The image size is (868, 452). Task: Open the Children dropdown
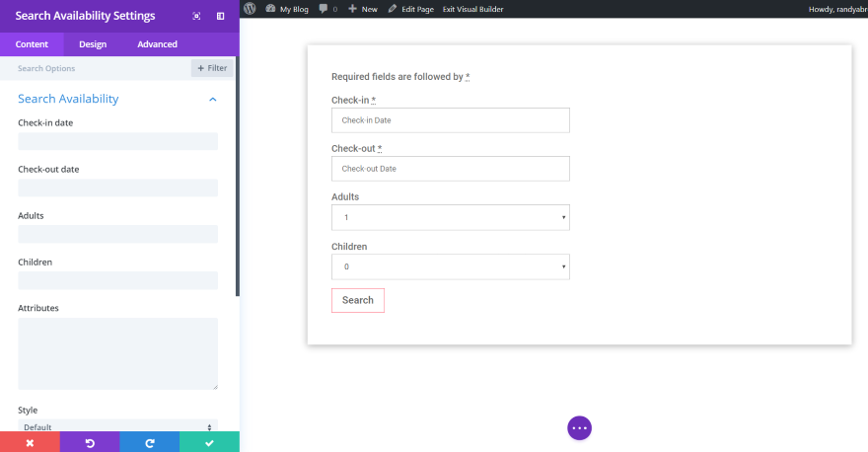[451, 266]
